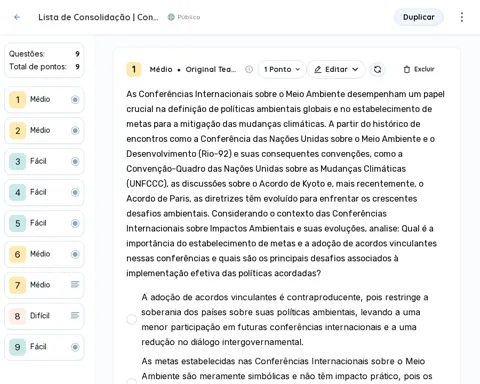Open question 4 Fácil in sidebar
Viewport: 480px width, 384px height.
coord(44,192)
